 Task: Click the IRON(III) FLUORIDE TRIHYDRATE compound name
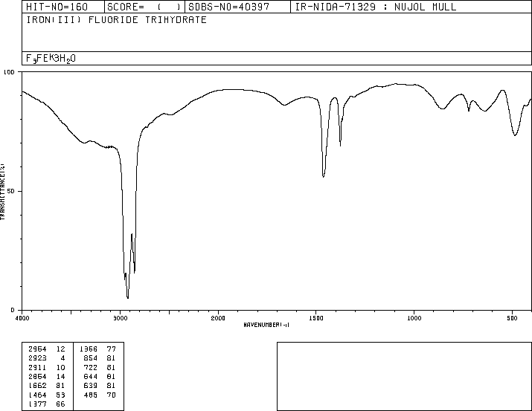click(116, 20)
